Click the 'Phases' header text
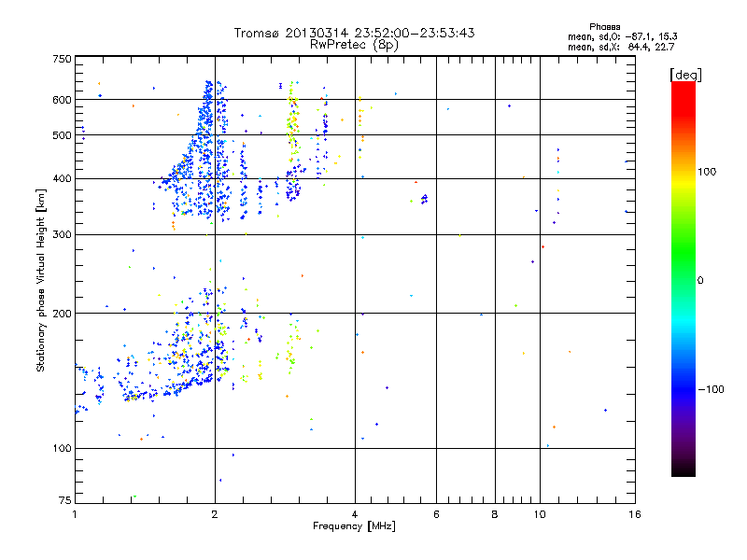Image resolution: width=747 pixels, height=560 pixels. pos(604,27)
